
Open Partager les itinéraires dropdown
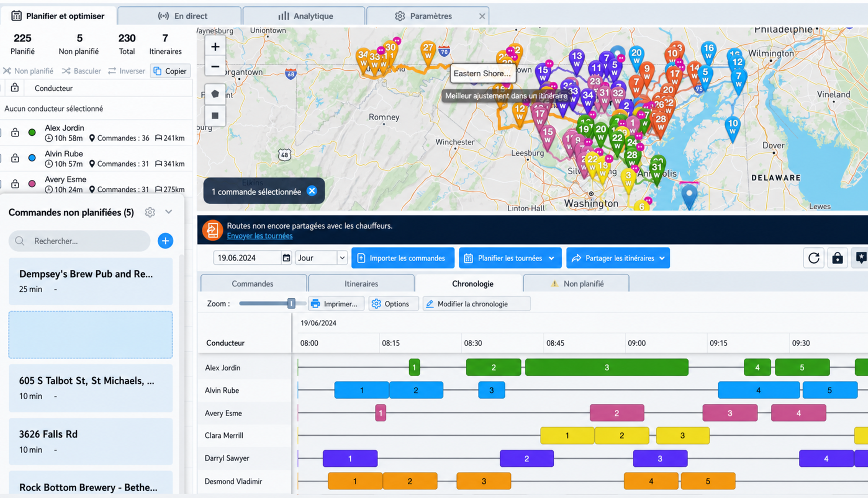point(618,258)
